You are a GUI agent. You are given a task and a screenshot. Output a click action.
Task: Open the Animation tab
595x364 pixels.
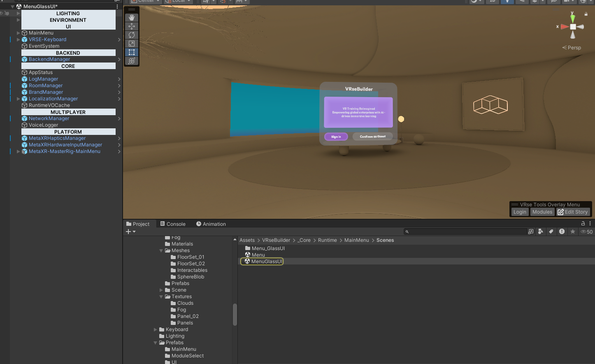[211, 224]
